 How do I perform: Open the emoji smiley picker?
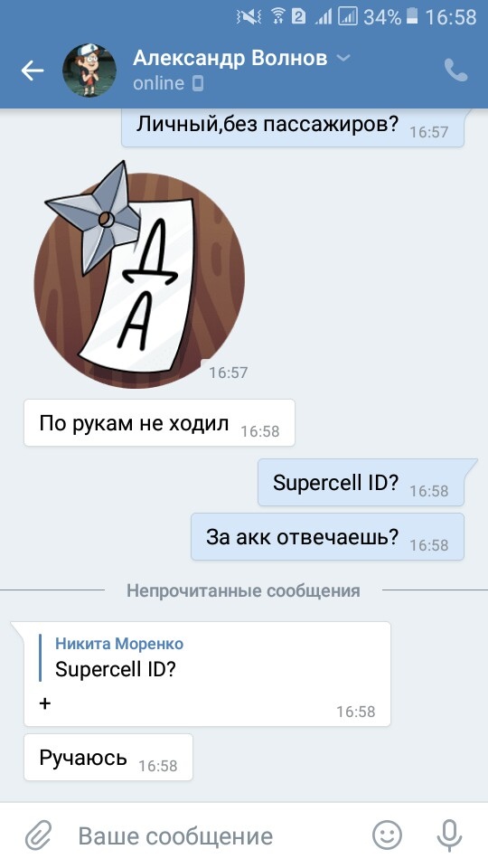point(387,835)
